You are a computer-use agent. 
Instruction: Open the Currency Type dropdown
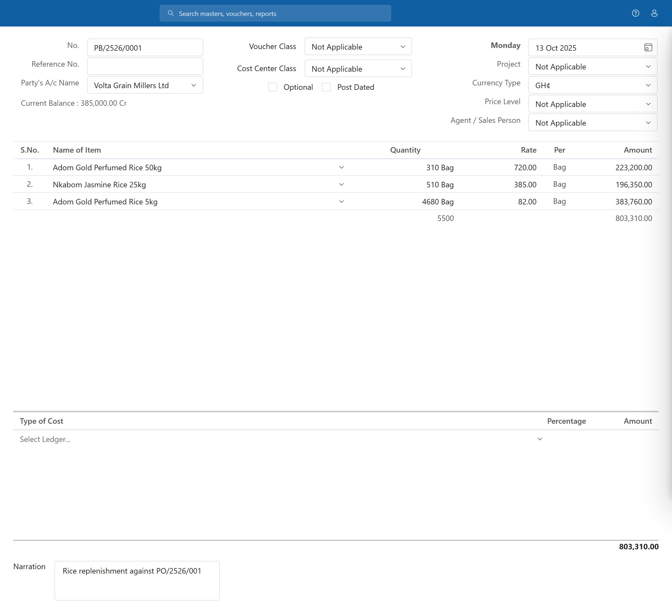click(x=593, y=85)
